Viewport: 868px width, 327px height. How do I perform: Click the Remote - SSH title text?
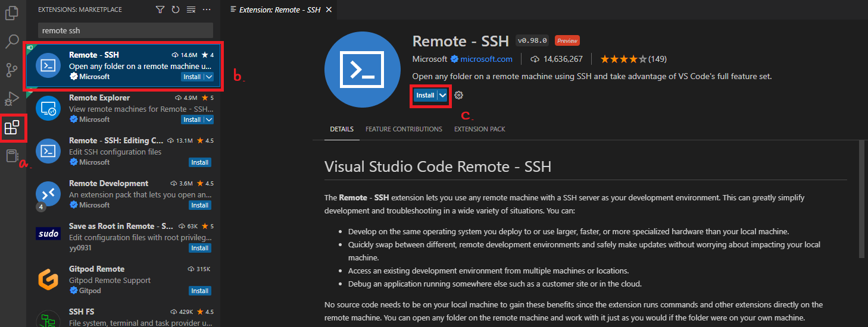coord(461,41)
